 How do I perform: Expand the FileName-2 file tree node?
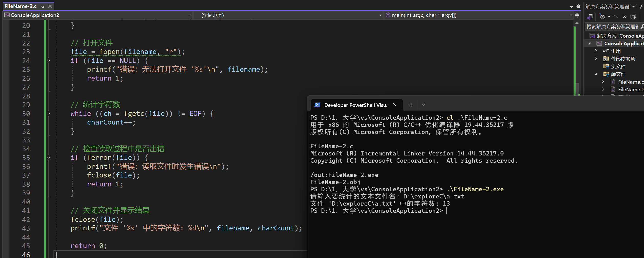[603, 89]
